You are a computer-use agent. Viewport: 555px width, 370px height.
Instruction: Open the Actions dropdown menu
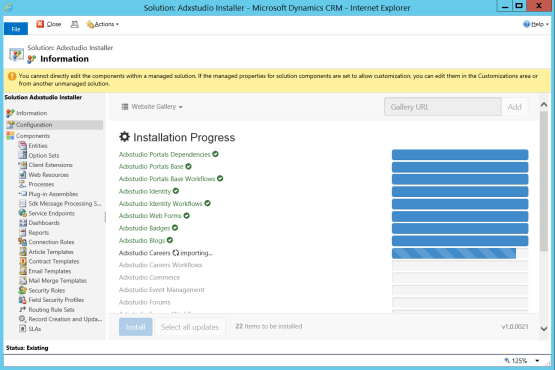103,24
